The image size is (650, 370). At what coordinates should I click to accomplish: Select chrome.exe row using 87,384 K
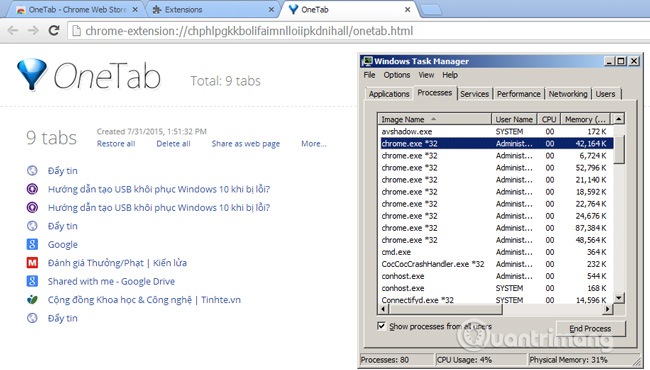click(x=496, y=228)
